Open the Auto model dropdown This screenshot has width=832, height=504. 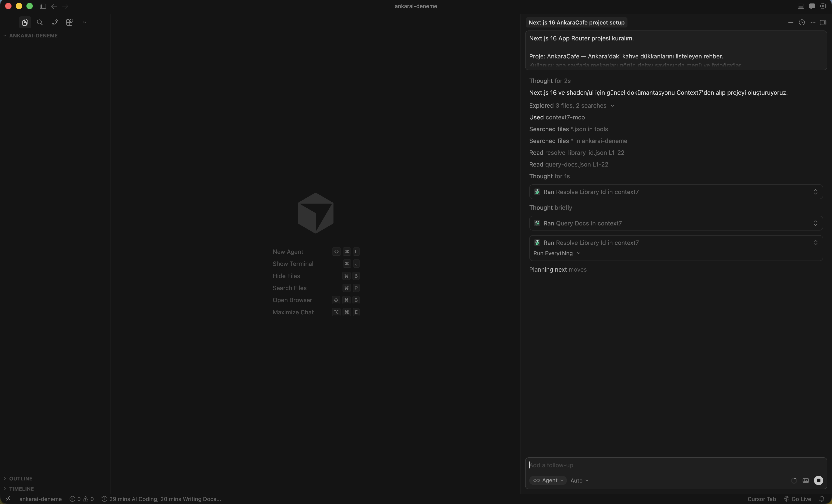point(579,480)
